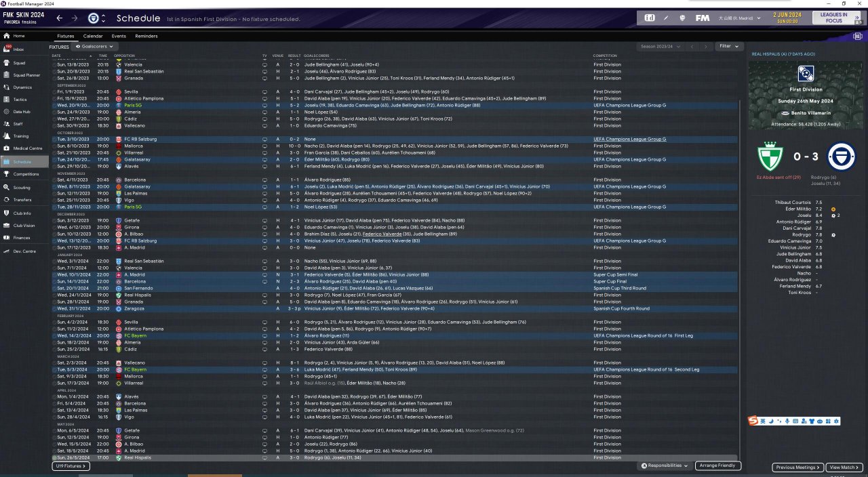Open the Finances section
This screenshot has width=868, height=477.
pos(24,238)
